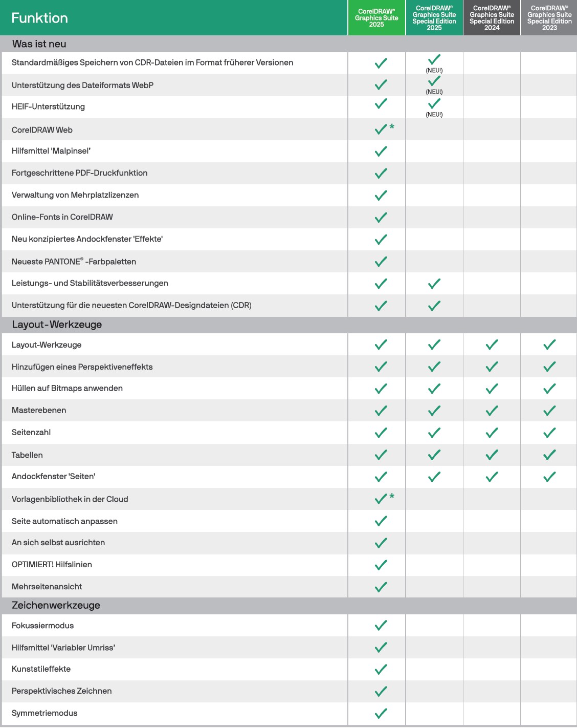This screenshot has height=728, width=577.
Task: Select the Special Edition 2024 column header
Action: tap(492, 18)
